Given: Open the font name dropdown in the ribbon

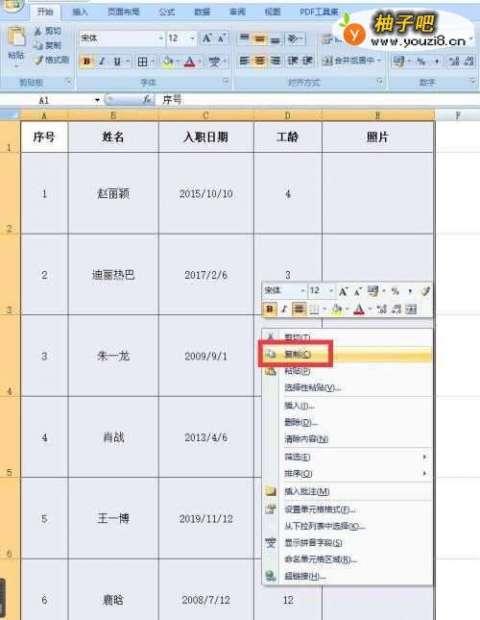Looking at the screenshot, I should tap(161, 38).
